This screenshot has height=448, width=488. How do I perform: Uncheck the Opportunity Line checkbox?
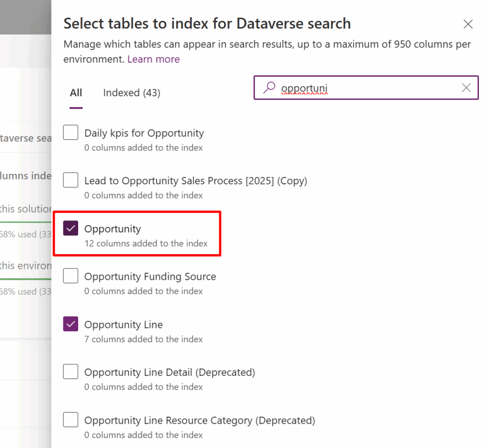(71, 324)
